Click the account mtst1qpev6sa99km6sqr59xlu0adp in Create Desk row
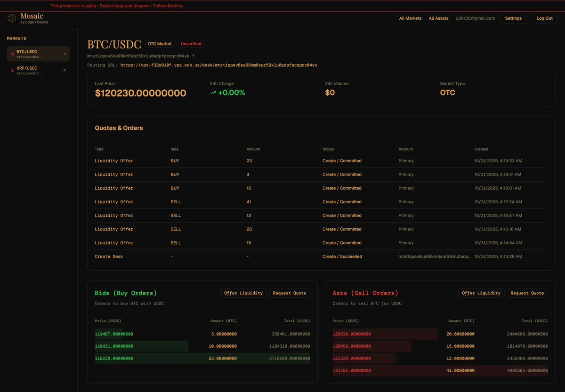This screenshot has height=392, width=565. (x=435, y=256)
